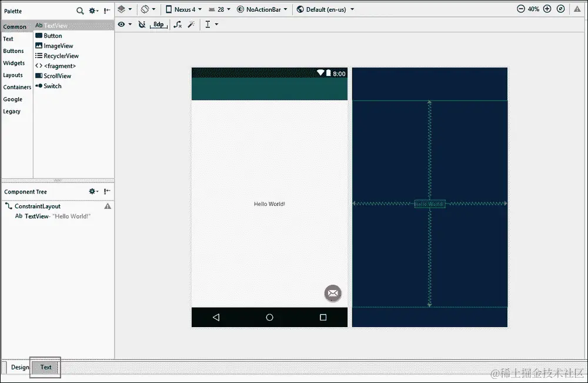The height and width of the screenshot is (383, 588).
Task: Choose device from Nexus 4 dropdown
Action: point(183,9)
